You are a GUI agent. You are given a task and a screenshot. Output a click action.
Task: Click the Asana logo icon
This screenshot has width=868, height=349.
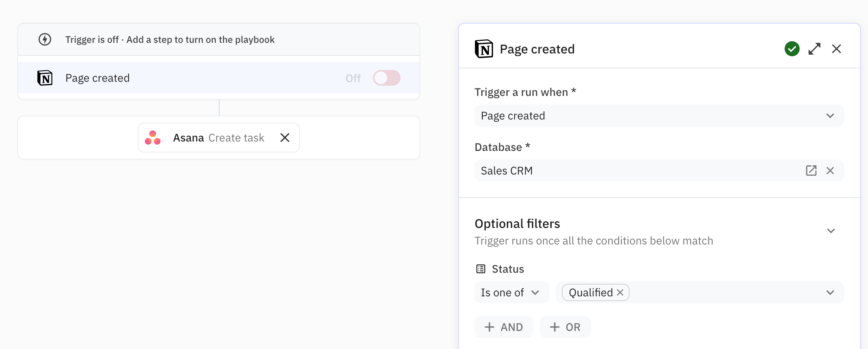pyautogui.click(x=153, y=138)
